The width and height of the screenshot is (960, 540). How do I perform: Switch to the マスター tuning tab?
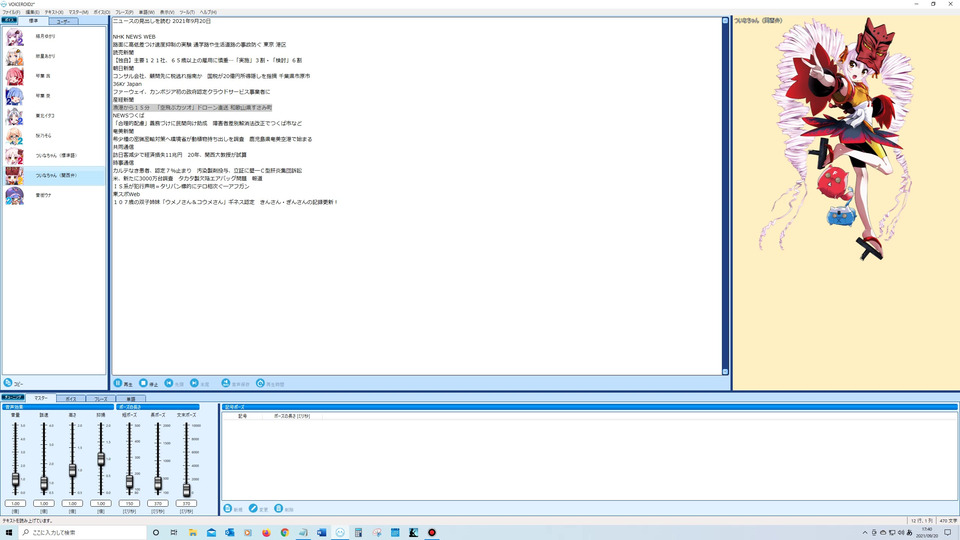41,398
